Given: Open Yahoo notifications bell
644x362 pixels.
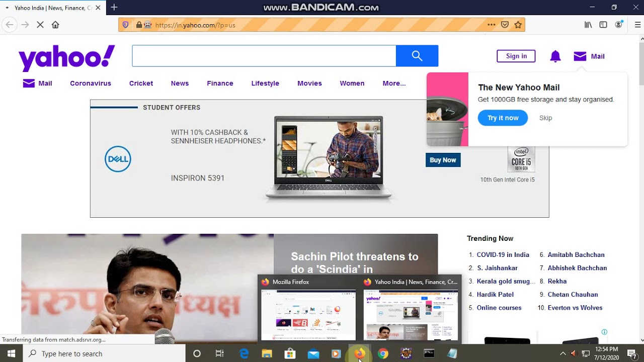Looking at the screenshot, I should tap(555, 56).
